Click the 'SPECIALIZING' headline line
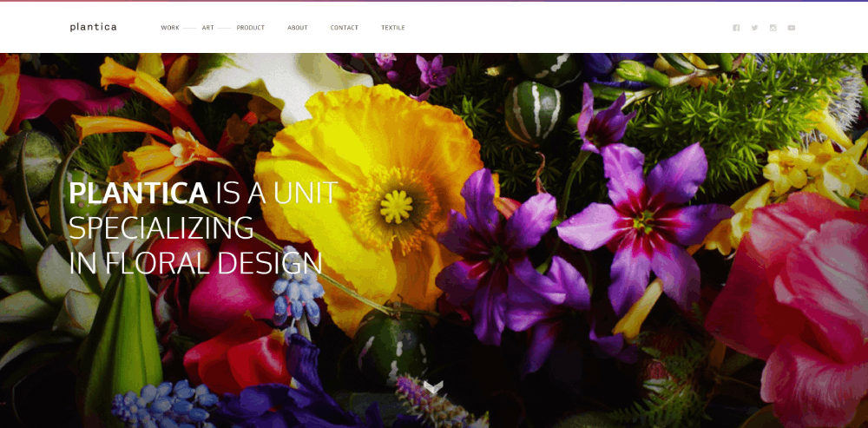Screen dimensions: 868x428 [161, 227]
